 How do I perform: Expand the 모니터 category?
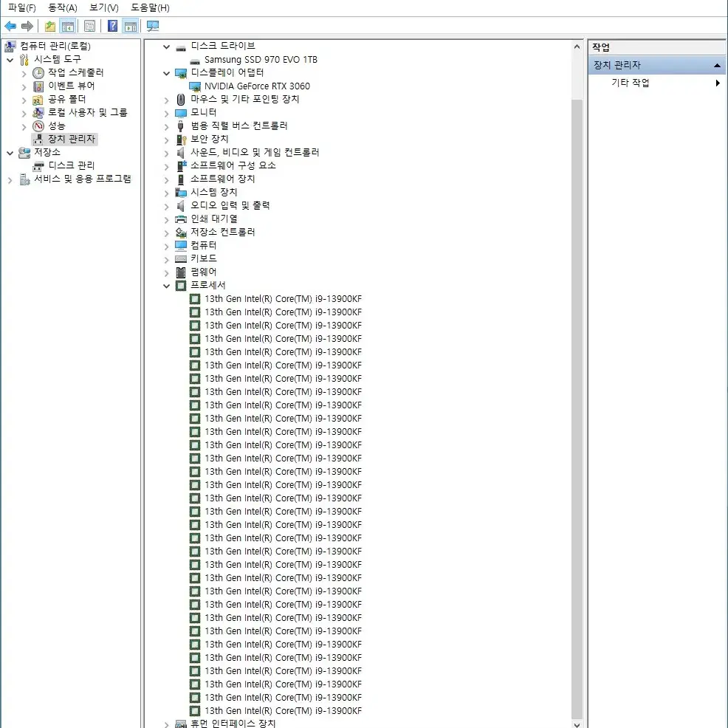coord(166,113)
